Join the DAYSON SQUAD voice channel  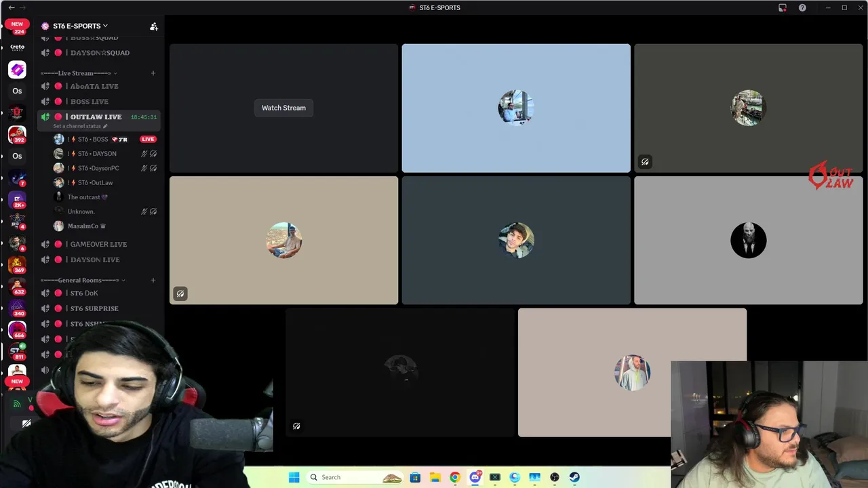coord(99,53)
